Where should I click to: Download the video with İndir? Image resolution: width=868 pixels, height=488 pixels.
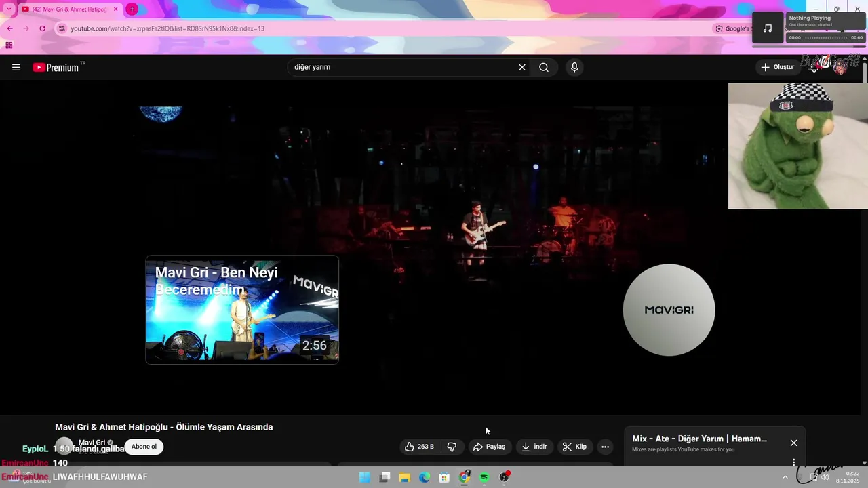534,447
